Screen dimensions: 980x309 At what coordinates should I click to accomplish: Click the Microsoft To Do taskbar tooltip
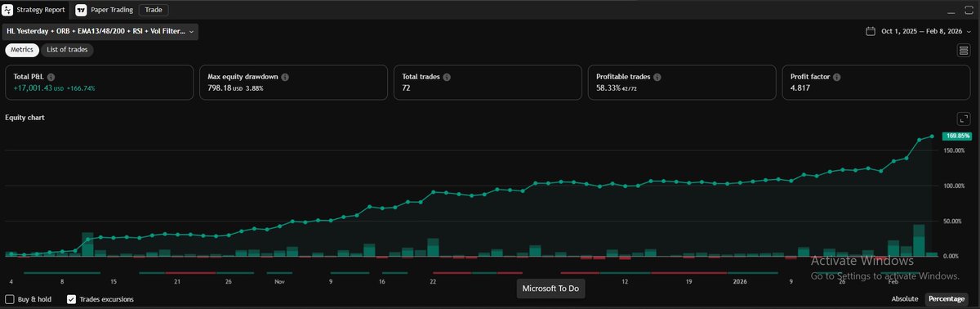[x=550, y=289]
